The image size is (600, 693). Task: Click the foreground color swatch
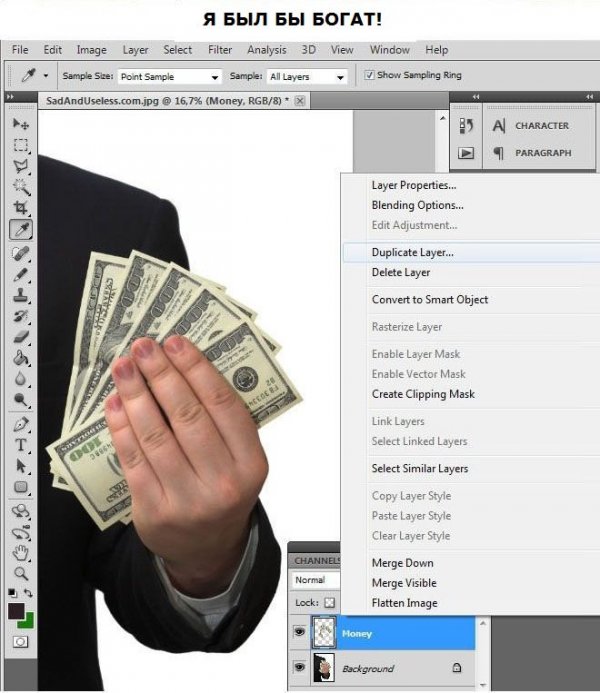click(15, 610)
